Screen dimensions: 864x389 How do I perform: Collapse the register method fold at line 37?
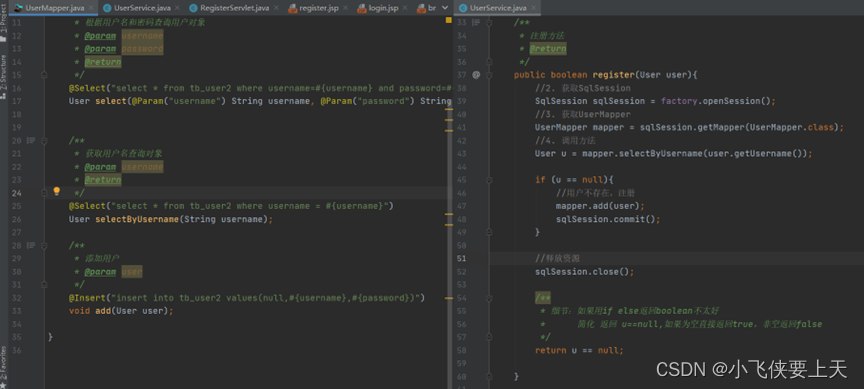(x=489, y=75)
